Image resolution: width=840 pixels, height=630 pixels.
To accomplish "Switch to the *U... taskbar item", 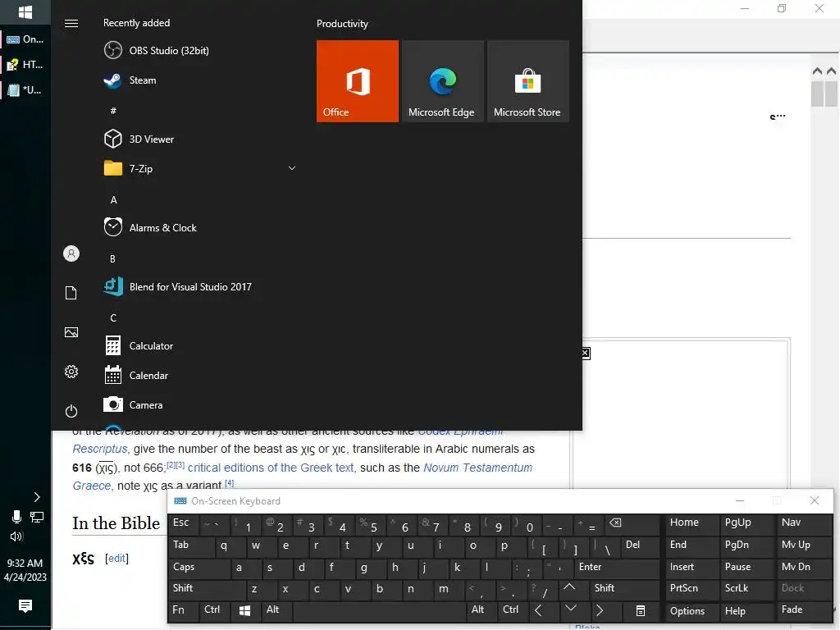I will coord(25,90).
